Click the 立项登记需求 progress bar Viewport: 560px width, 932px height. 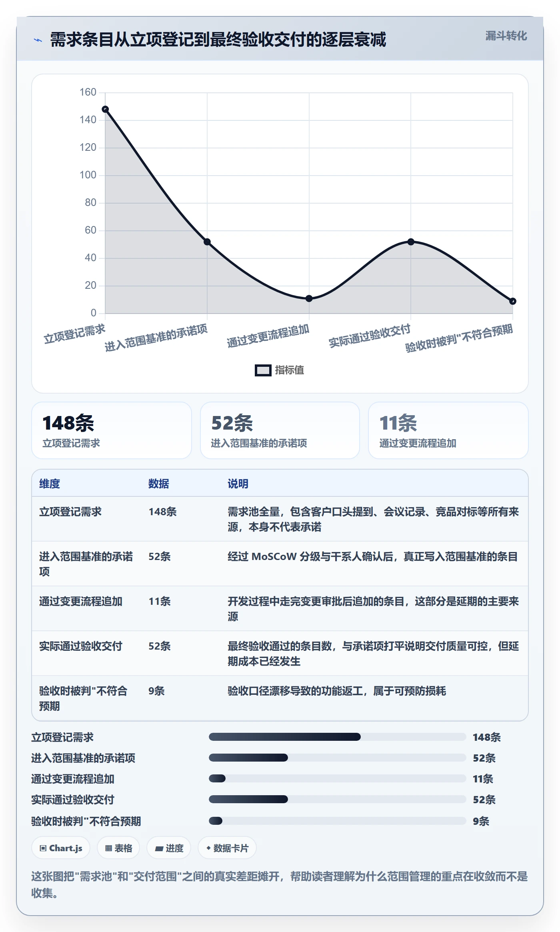(337, 737)
